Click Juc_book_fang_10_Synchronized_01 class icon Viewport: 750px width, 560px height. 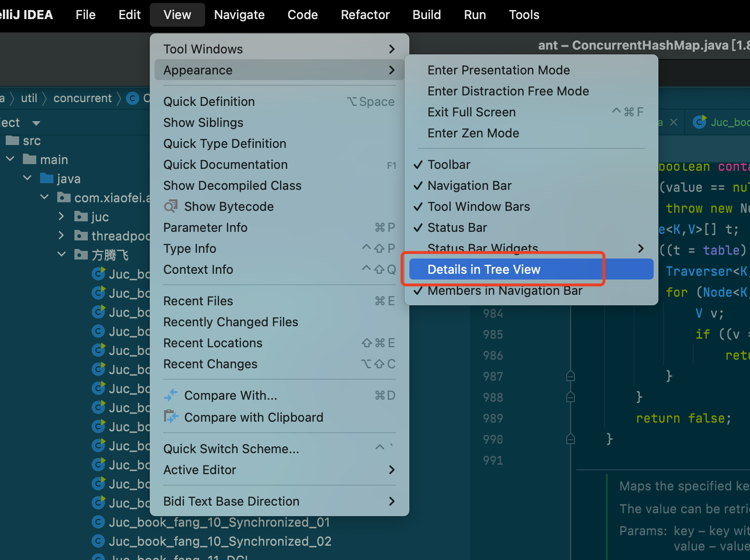[98, 522]
